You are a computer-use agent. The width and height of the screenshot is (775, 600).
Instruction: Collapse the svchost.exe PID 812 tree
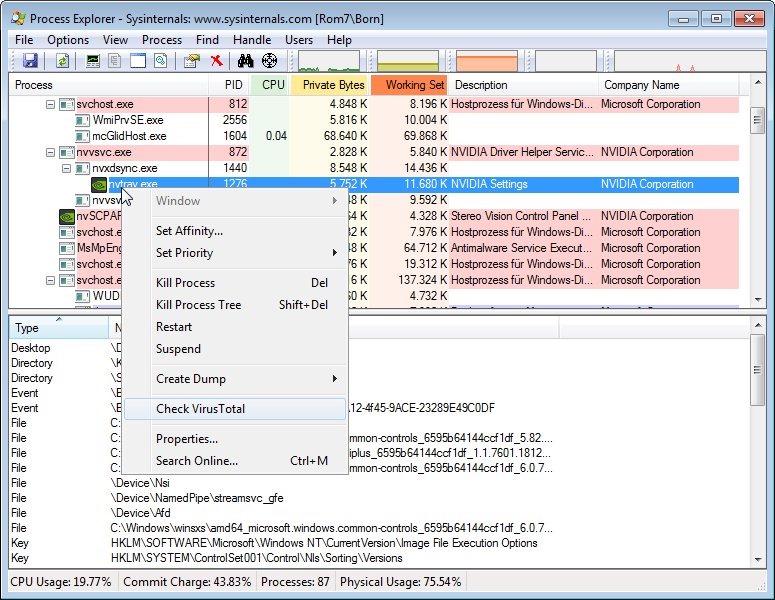[x=50, y=104]
